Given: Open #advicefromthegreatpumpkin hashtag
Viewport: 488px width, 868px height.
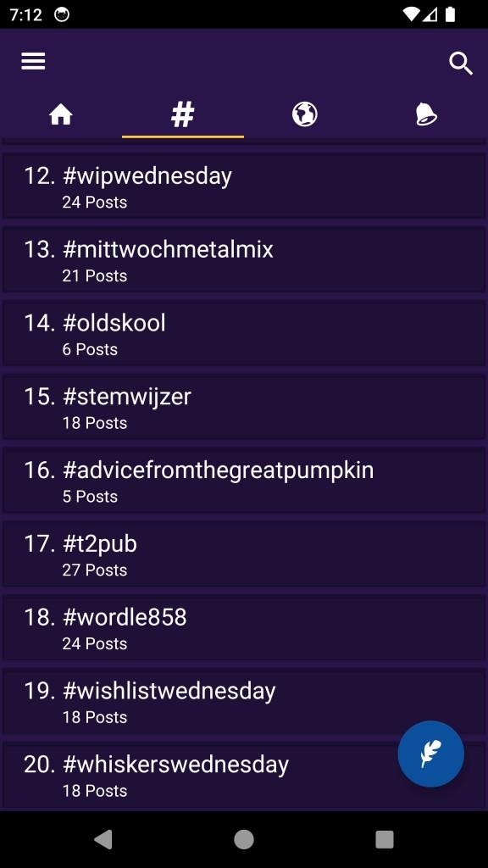Looking at the screenshot, I should (244, 481).
